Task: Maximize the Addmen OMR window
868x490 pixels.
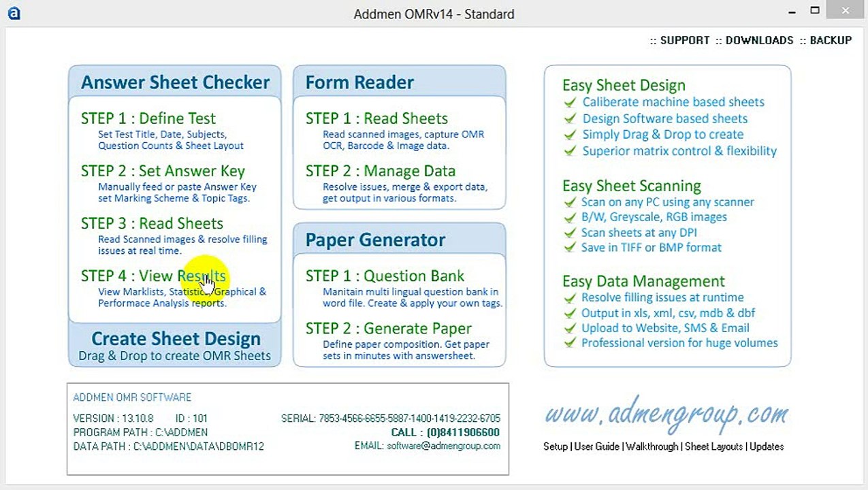Action: (815, 11)
